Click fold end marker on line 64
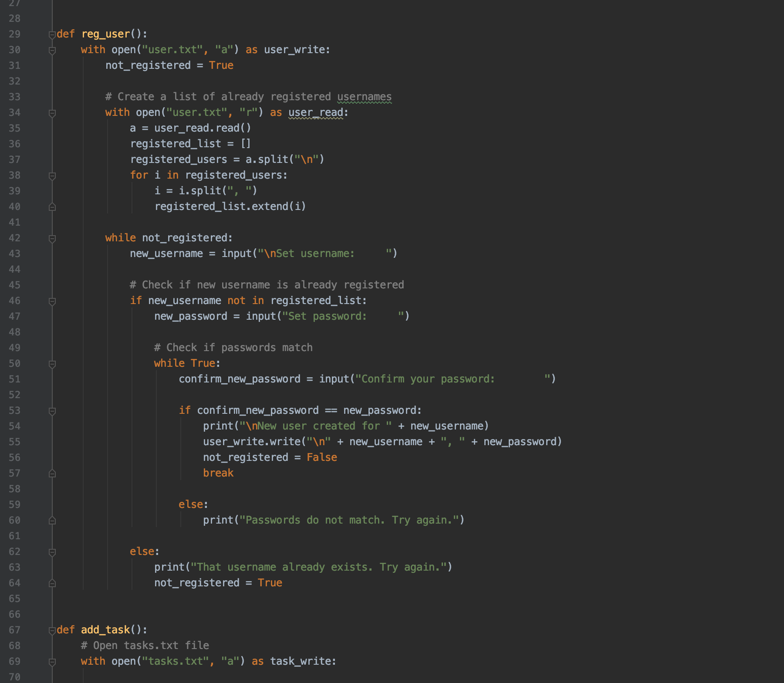 (52, 583)
